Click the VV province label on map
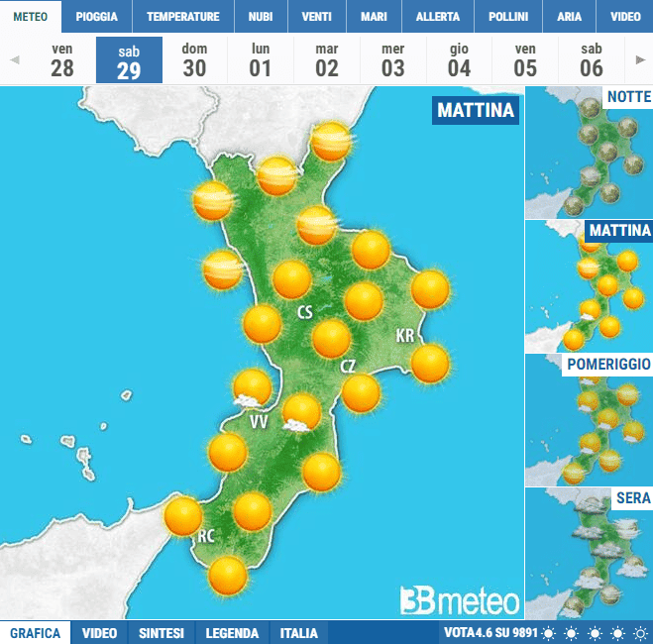Screen dimensions: 653x644 click(259, 422)
